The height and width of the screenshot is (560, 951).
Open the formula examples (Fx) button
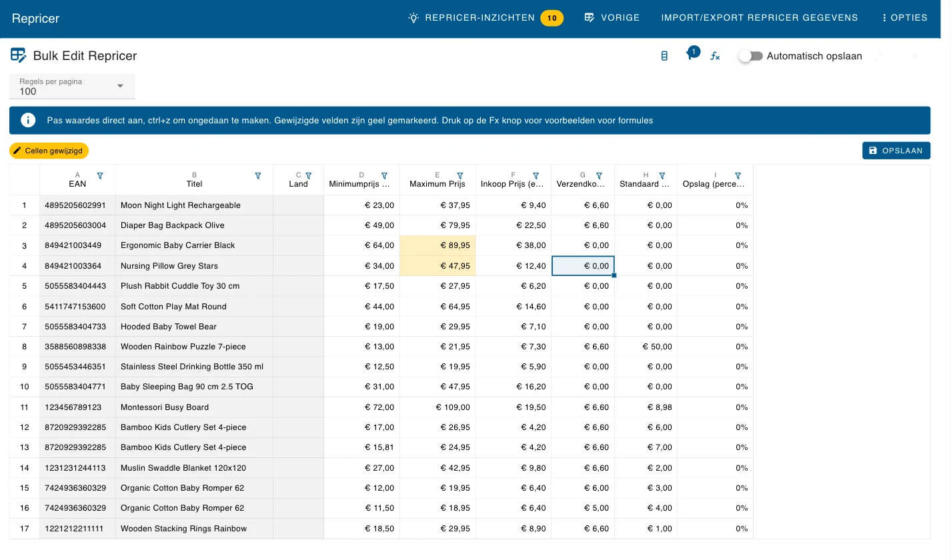715,57
